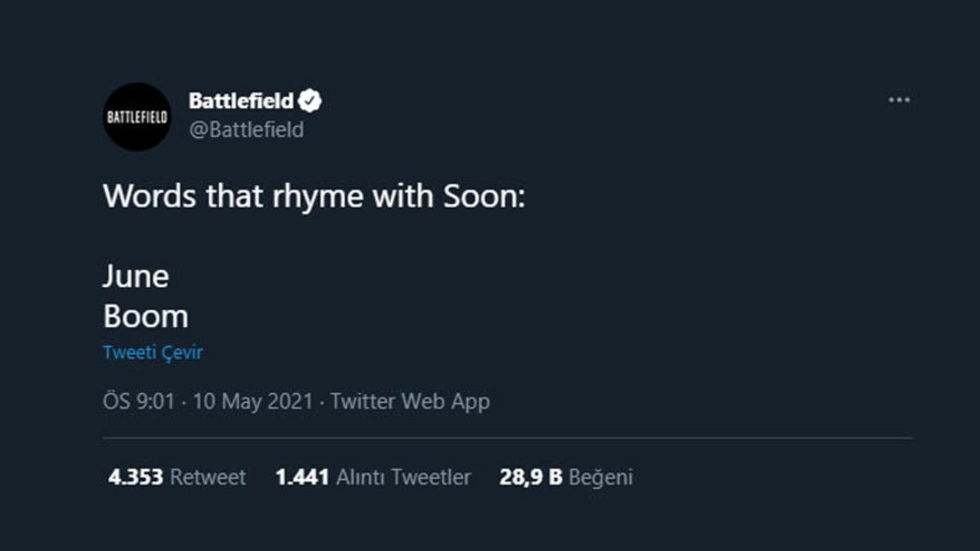Open the @Battlefield handle link
This screenshot has width=980, height=551.
pyautogui.click(x=246, y=130)
